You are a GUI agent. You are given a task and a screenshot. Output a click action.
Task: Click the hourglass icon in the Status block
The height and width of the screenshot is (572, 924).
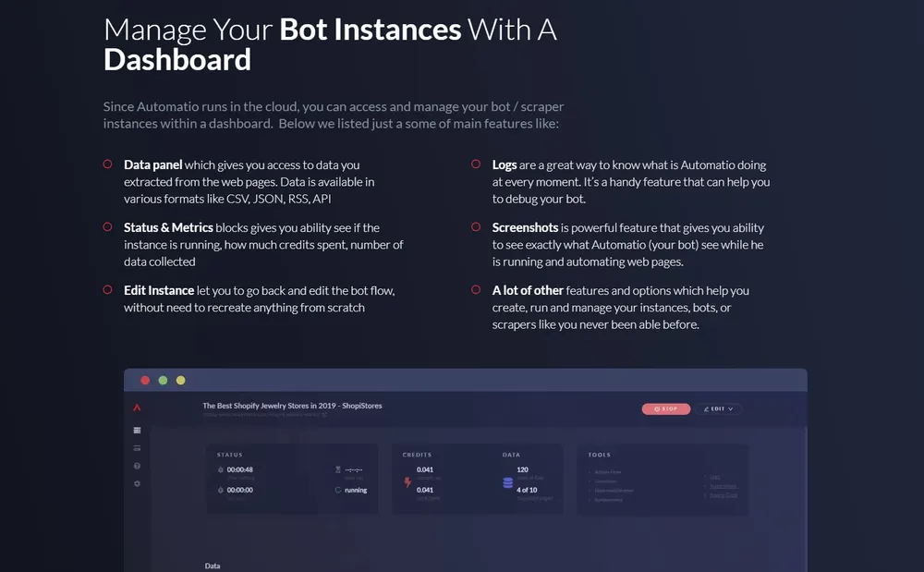337,469
